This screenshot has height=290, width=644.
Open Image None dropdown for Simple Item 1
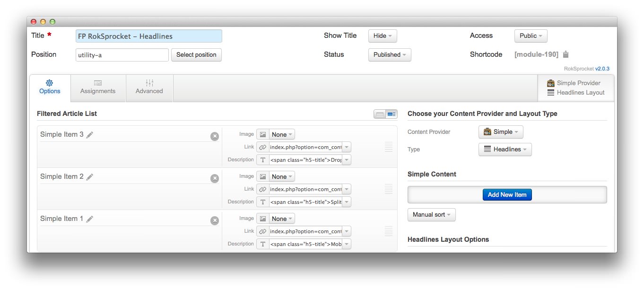[282, 219]
